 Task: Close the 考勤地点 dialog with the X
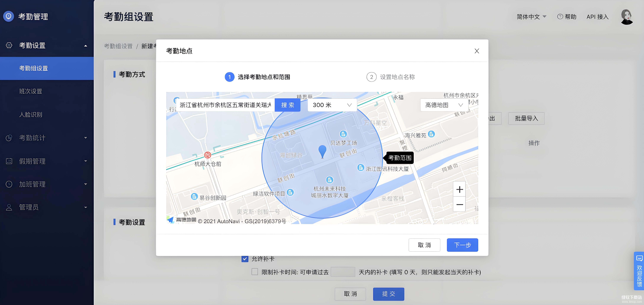(477, 51)
